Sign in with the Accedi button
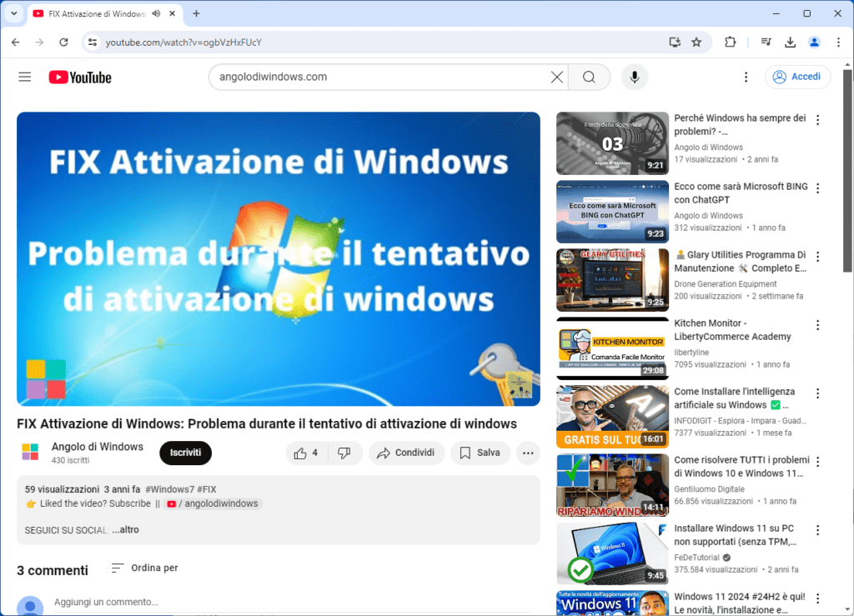 797,77
